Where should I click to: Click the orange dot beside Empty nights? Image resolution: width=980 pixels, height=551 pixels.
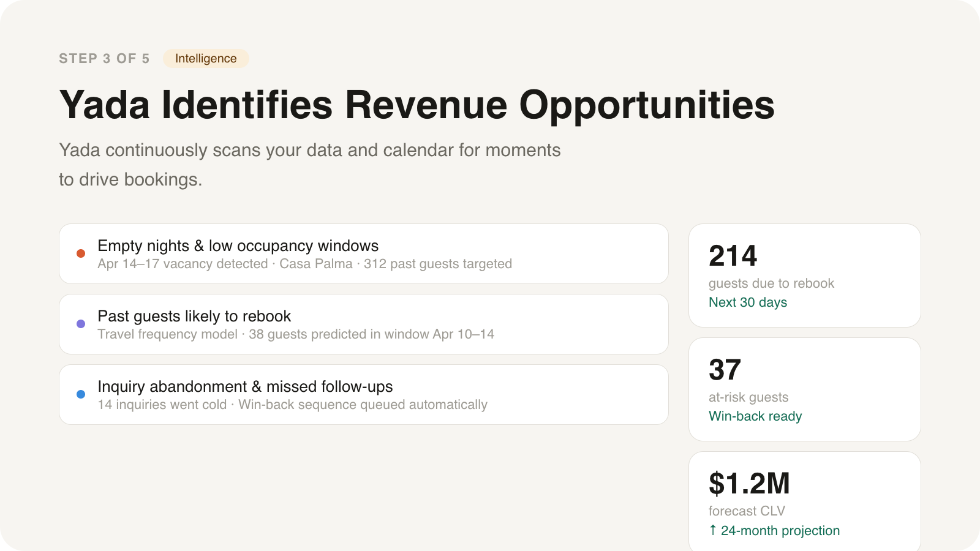click(81, 253)
